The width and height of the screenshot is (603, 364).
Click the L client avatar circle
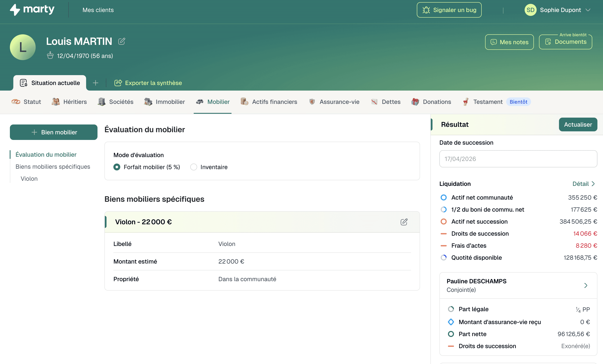click(x=23, y=47)
